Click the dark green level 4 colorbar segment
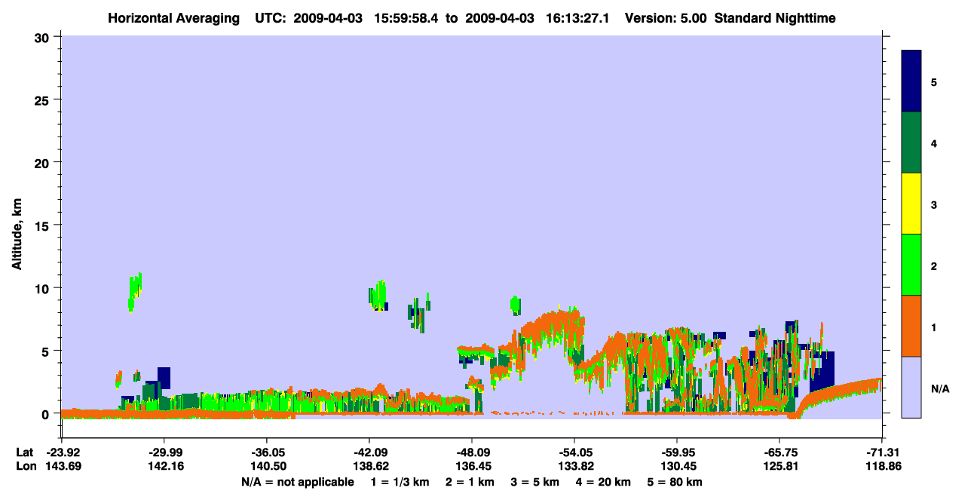This screenshot has height=503, width=980. point(911,143)
